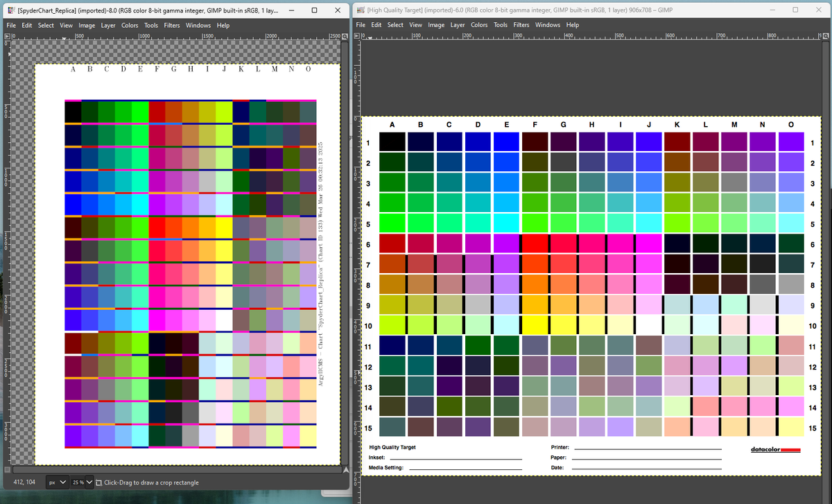Click magnifier zoom-on-resize icon in High Quality Target window
832x504 pixels.
click(826, 35)
